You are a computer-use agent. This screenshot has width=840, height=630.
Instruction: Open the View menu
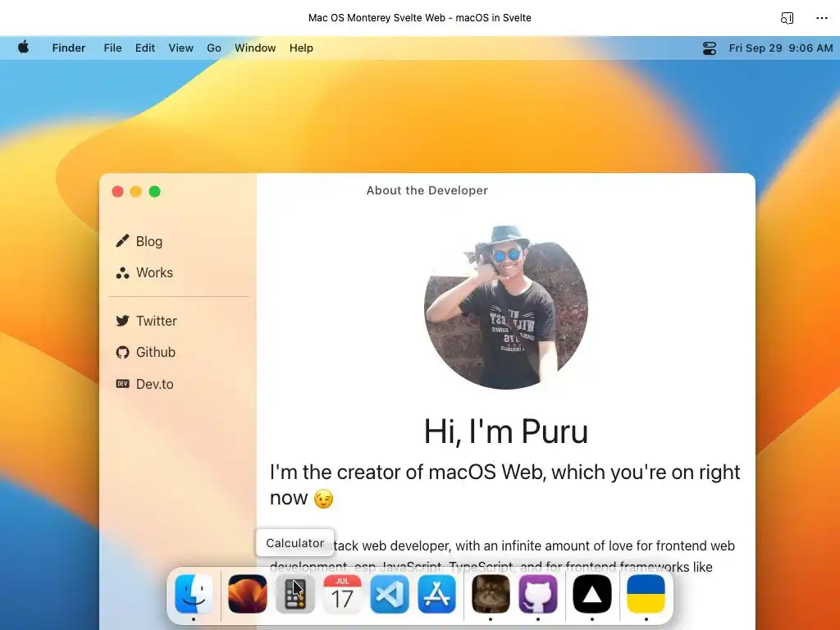[181, 48]
